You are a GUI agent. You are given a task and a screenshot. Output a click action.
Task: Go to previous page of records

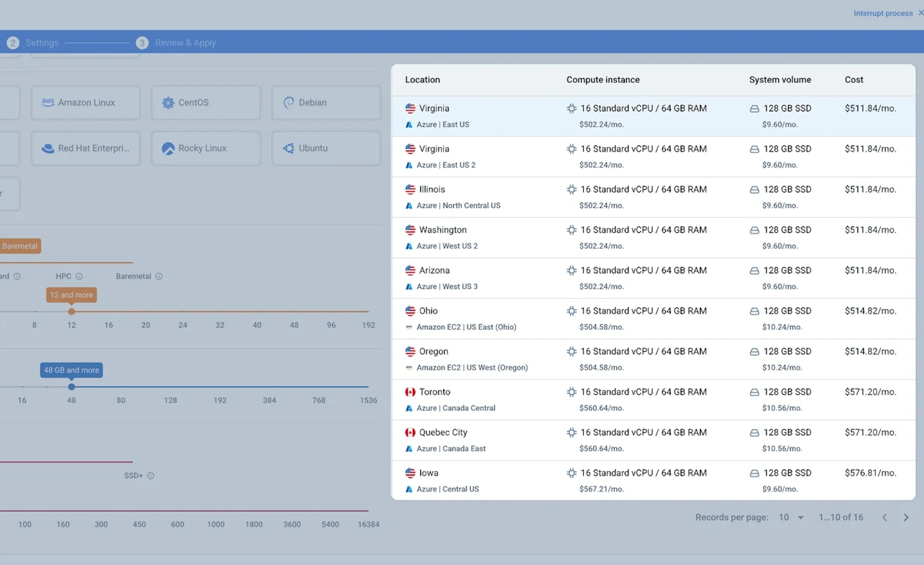tap(884, 517)
